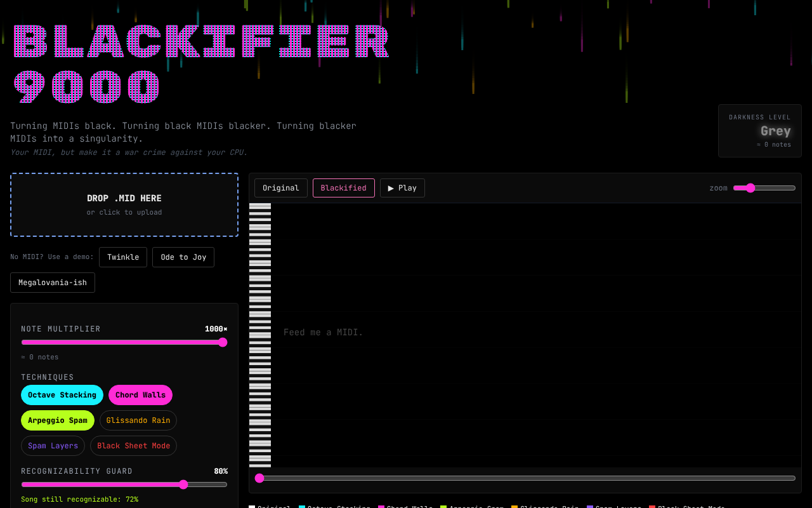
Task: Enable the Spam Layers technique
Action: [x=53, y=446]
